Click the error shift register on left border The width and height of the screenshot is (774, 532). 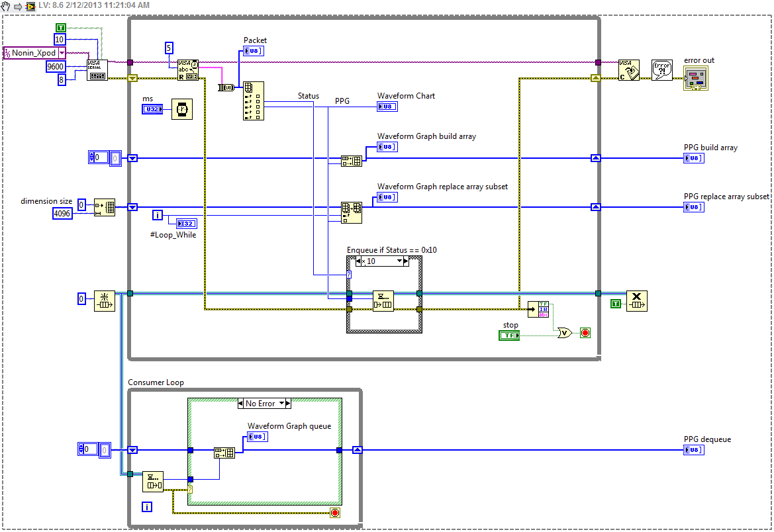point(132,78)
